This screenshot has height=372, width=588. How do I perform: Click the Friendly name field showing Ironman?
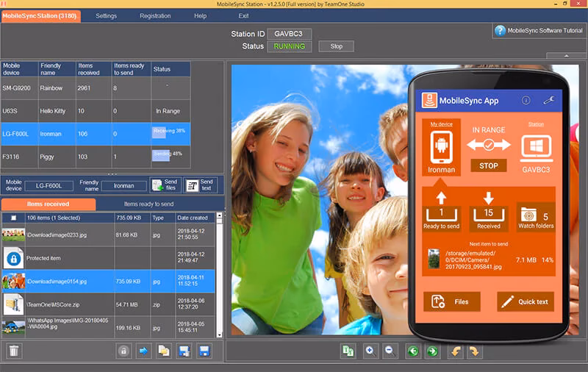(124, 185)
